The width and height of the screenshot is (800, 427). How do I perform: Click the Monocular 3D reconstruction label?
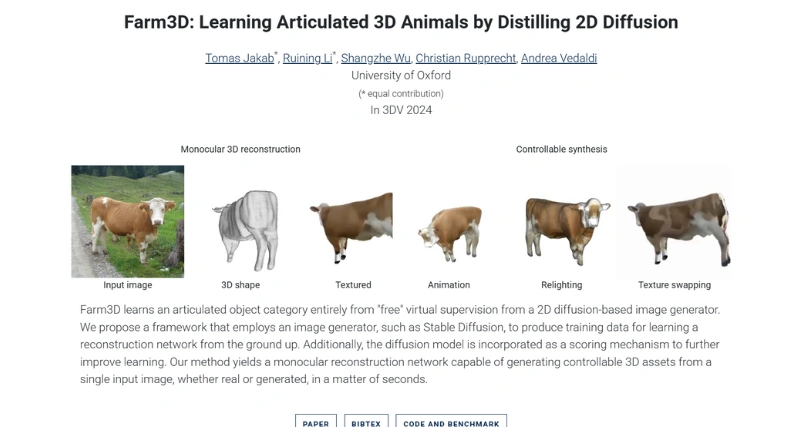click(240, 149)
